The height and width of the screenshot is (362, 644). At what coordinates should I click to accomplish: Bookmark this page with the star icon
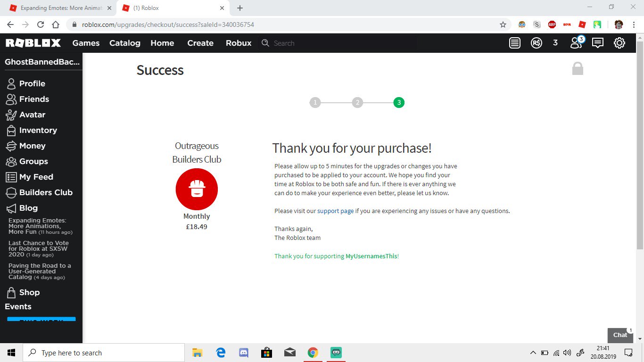pyautogui.click(x=503, y=25)
